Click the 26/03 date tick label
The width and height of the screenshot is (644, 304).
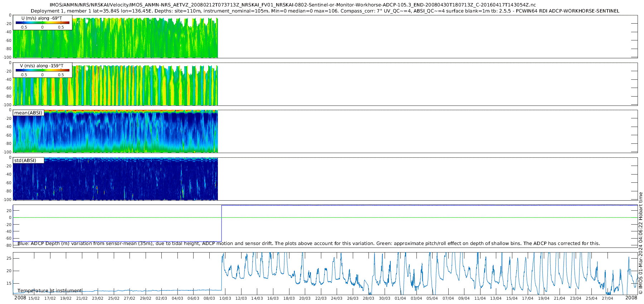click(x=353, y=298)
